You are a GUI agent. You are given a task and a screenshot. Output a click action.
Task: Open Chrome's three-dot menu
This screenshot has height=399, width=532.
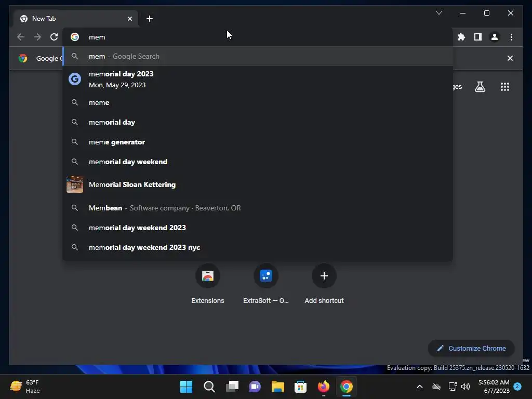(x=511, y=37)
